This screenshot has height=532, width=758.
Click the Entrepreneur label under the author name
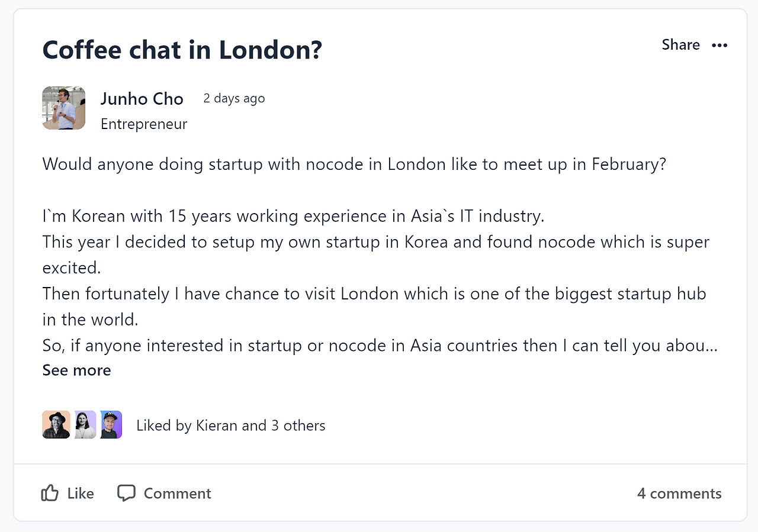(x=144, y=124)
